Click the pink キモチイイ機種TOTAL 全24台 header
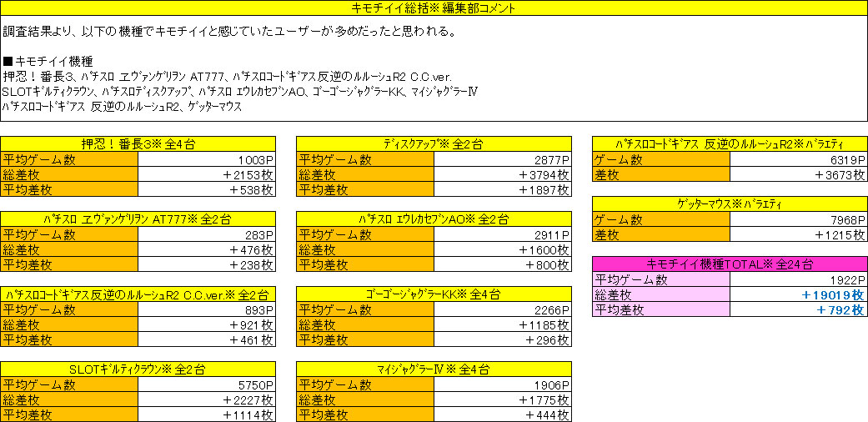The image size is (868, 422). click(729, 264)
